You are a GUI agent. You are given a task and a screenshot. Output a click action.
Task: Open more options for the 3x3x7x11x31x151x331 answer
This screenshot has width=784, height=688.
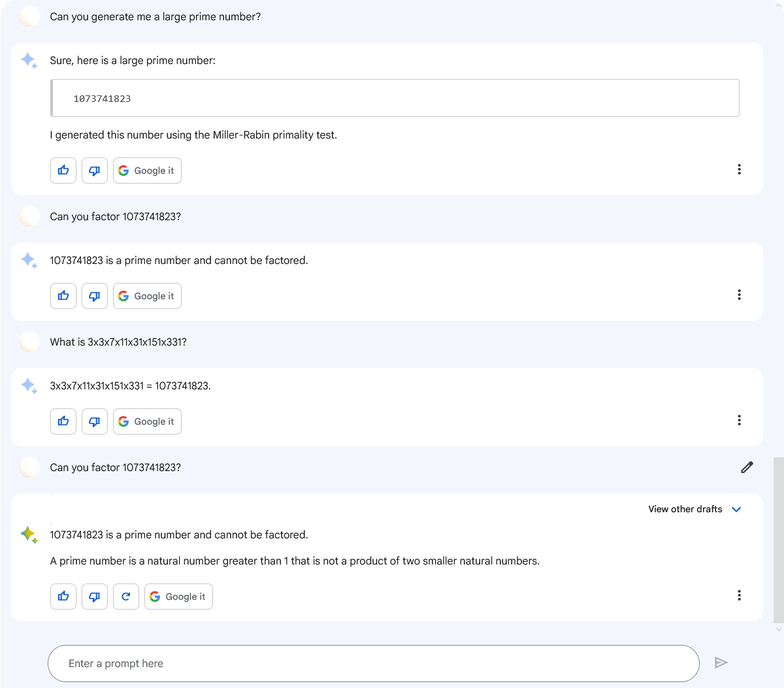[739, 420]
